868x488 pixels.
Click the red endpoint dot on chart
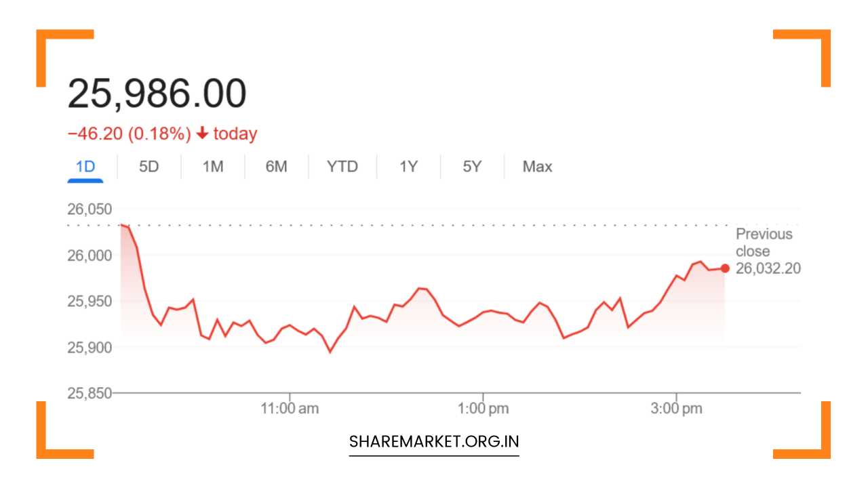coord(724,268)
